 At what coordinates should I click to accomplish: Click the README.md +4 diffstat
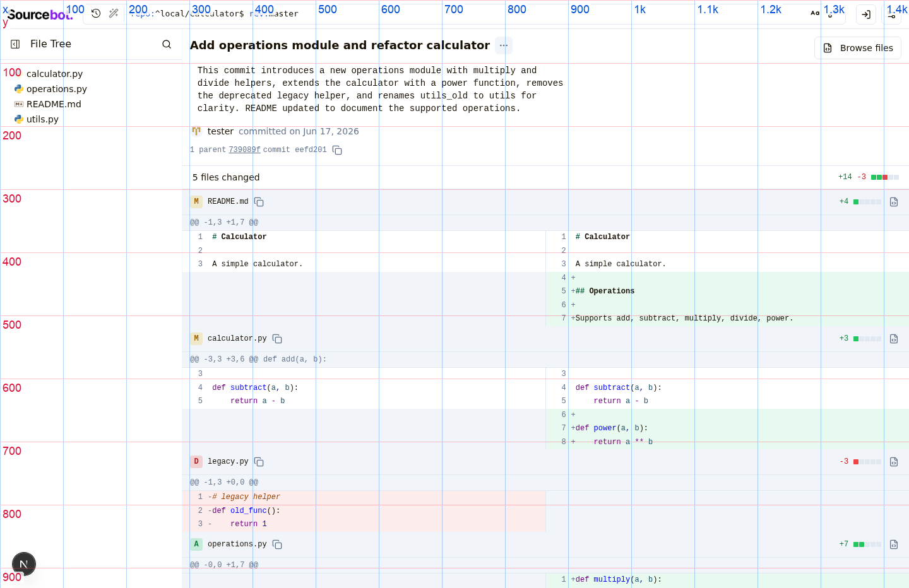tap(860, 202)
